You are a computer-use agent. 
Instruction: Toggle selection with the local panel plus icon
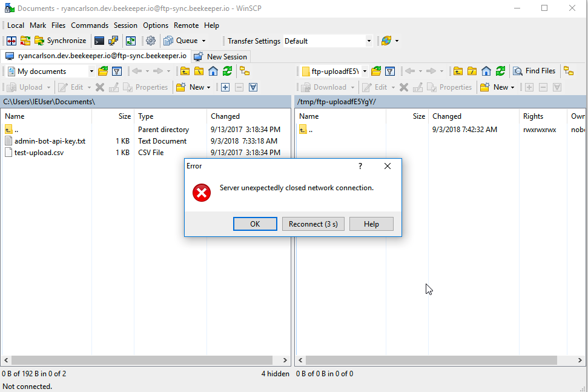point(225,87)
